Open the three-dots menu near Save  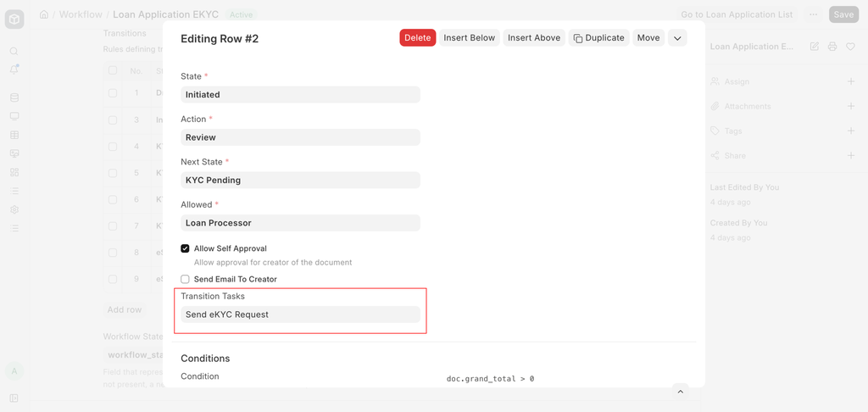point(813,14)
